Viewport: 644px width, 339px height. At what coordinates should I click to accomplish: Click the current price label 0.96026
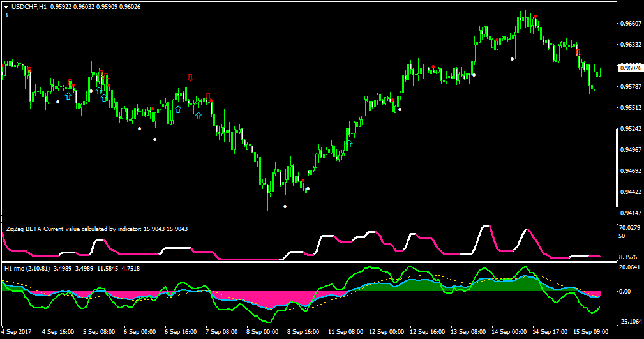(631, 68)
